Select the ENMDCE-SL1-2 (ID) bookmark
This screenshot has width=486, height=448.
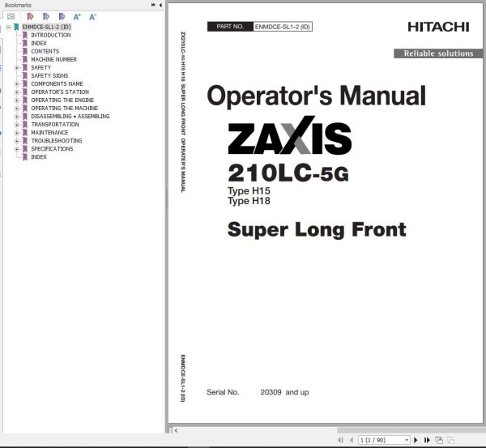tap(46, 27)
